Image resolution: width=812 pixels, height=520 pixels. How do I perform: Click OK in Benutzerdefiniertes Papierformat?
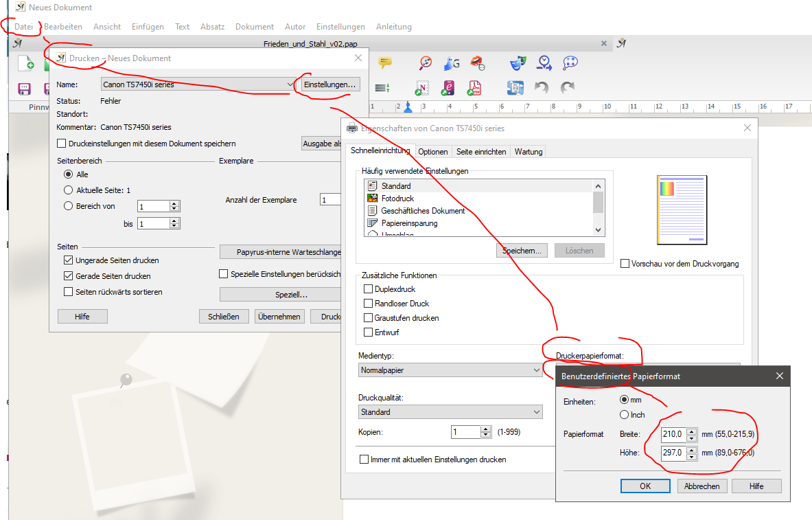[x=645, y=486]
